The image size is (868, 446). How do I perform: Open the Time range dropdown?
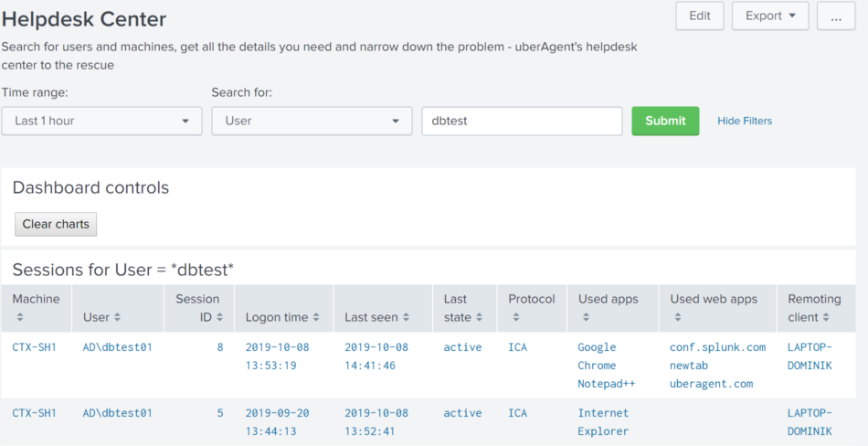pos(101,121)
